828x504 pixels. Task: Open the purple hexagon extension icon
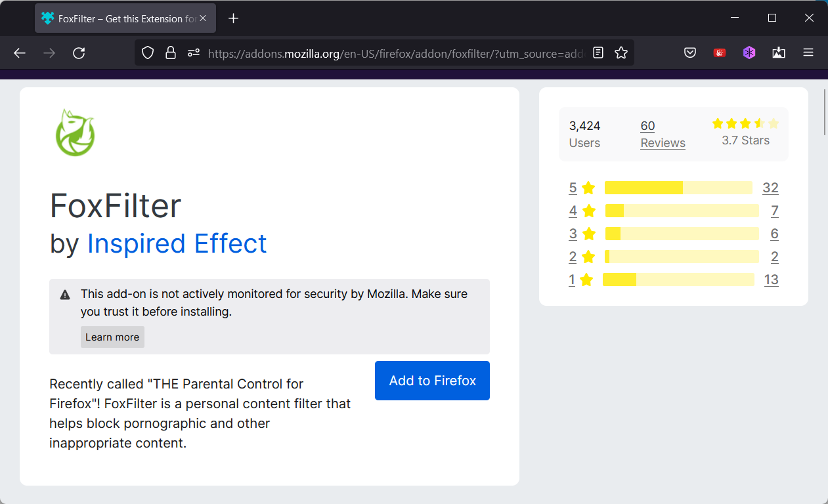click(x=749, y=53)
